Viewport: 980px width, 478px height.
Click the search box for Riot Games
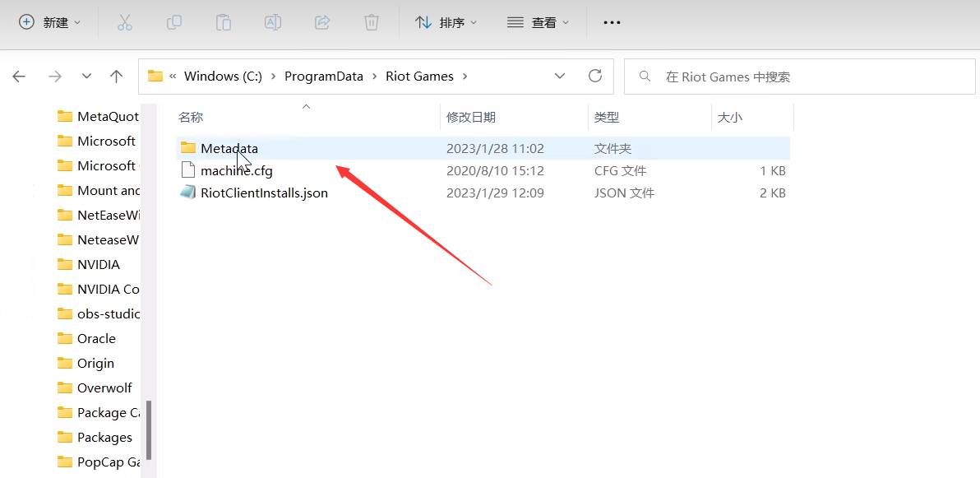[x=799, y=77]
